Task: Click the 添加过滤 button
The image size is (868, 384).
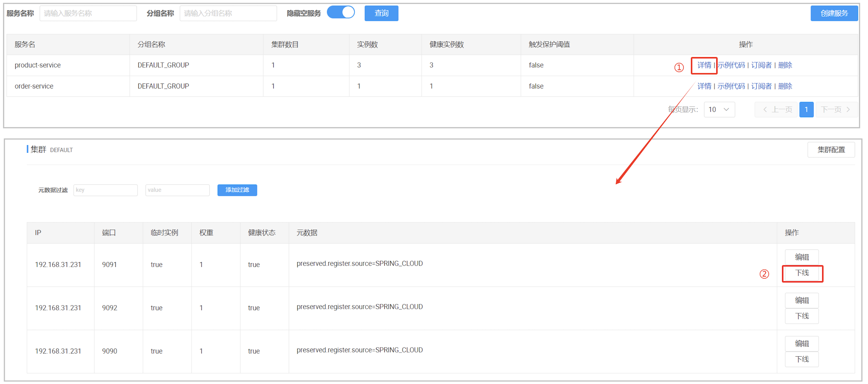Action: click(237, 190)
